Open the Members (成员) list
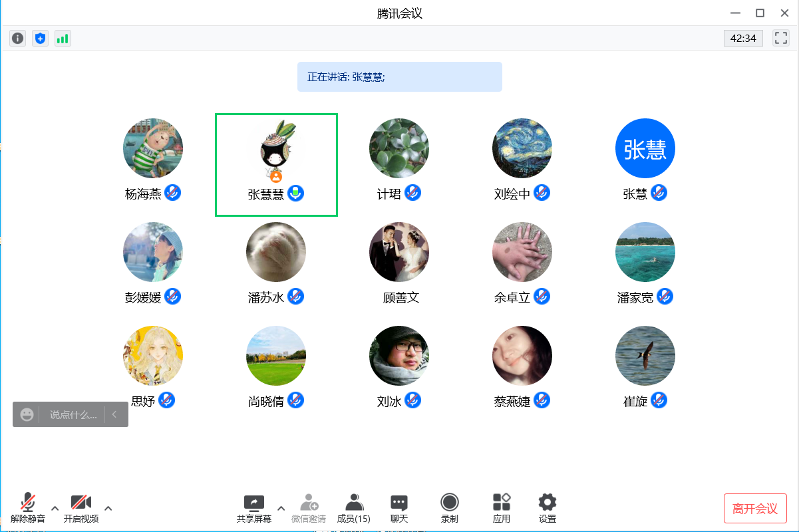 354,509
